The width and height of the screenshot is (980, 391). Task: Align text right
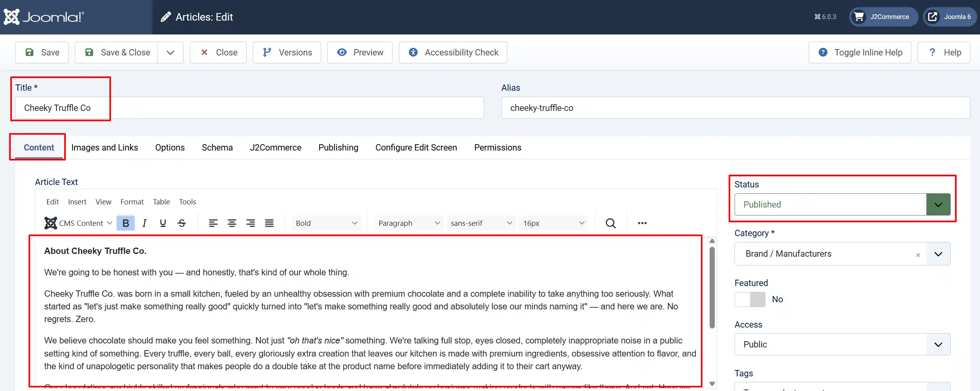point(251,223)
